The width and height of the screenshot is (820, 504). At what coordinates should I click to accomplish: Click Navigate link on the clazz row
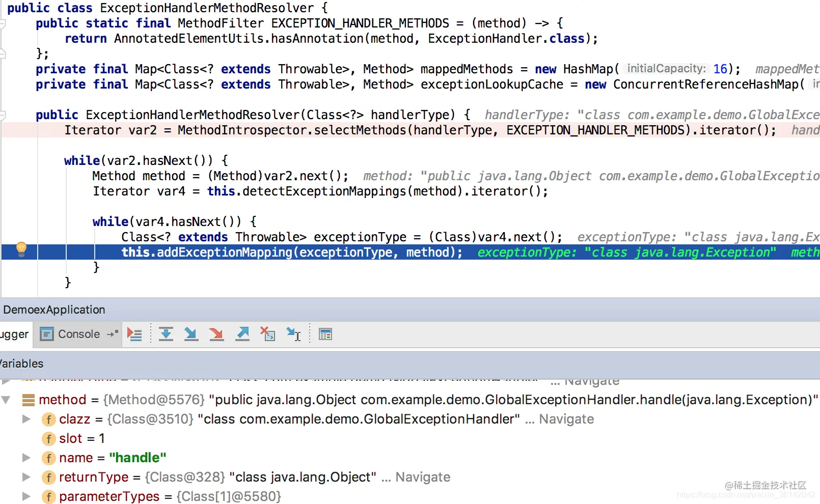point(566,419)
